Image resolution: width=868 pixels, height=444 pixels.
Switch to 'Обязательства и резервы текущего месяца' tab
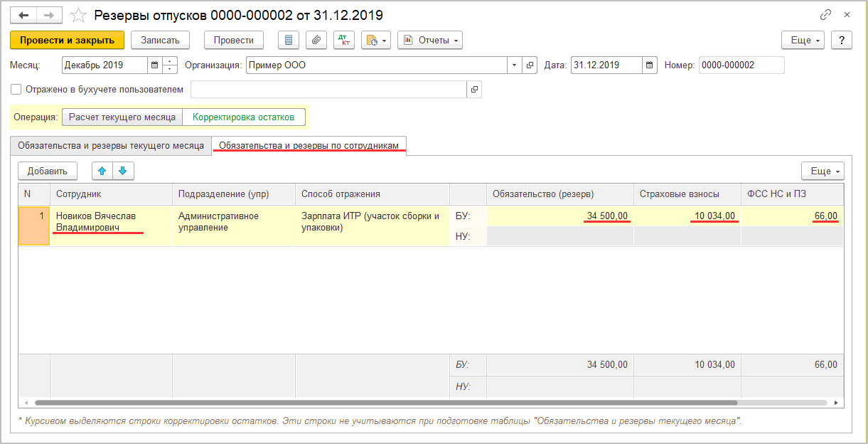[x=111, y=145]
